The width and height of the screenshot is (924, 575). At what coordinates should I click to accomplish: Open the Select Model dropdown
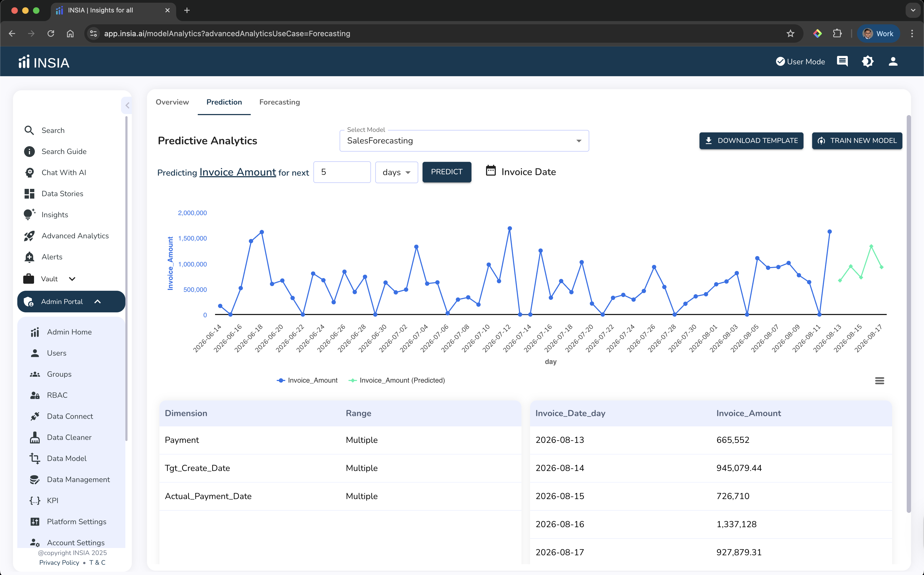pos(464,141)
